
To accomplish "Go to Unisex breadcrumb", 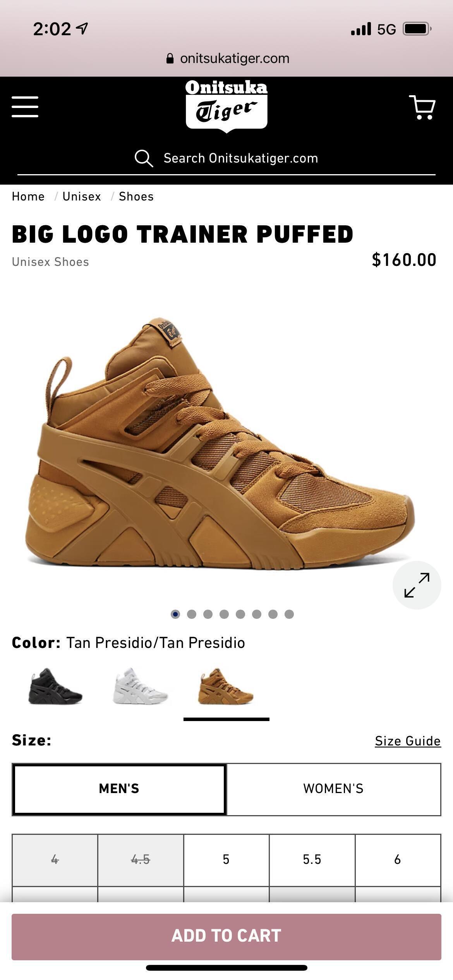I will coord(82,197).
